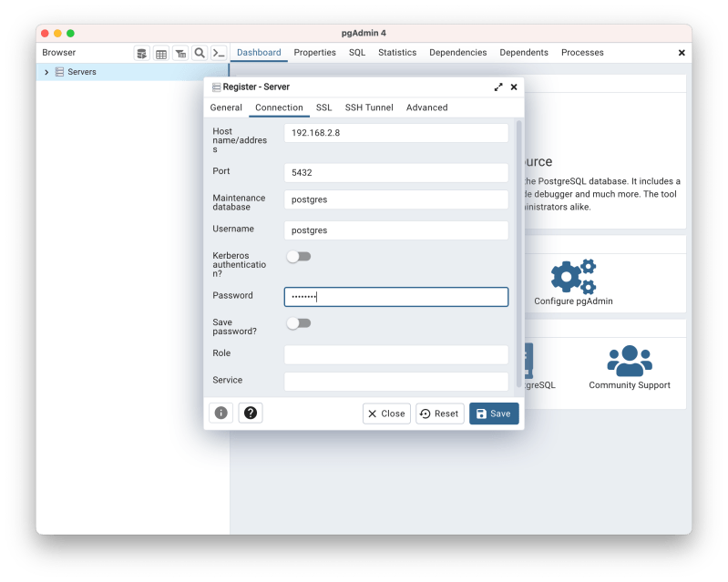Click the Username field
The height and width of the screenshot is (582, 728).
(x=396, y=230)
